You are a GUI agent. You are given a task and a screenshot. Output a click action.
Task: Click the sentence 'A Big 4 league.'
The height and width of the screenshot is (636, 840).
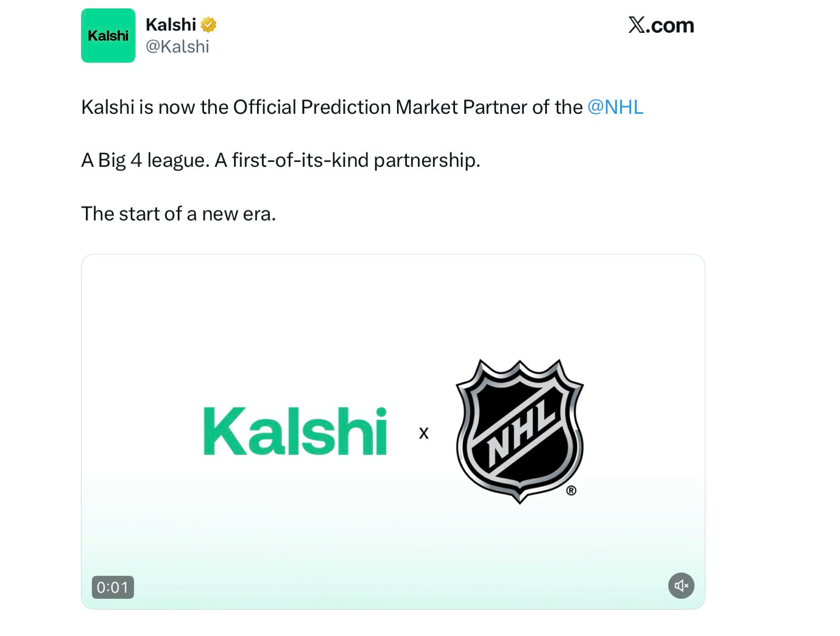pos(145,160)
